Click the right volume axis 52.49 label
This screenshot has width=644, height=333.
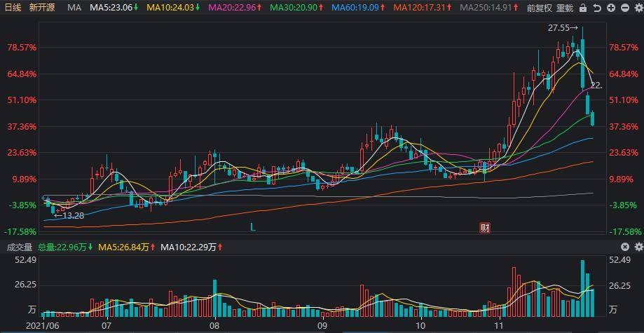click(619, 260)
